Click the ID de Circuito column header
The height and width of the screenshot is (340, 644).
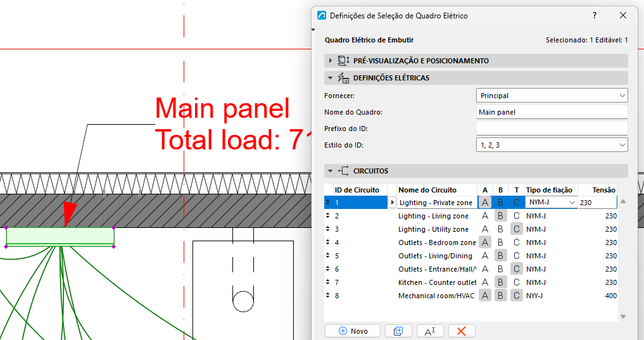(360, 190)
